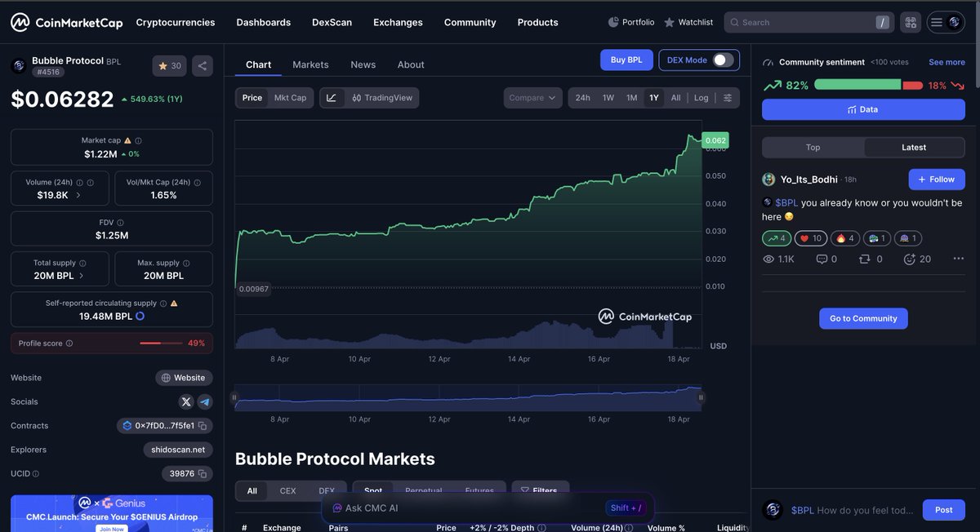The image size is (980, 532).
Task: Click the QR code app icon
Action: click(911, 22)
